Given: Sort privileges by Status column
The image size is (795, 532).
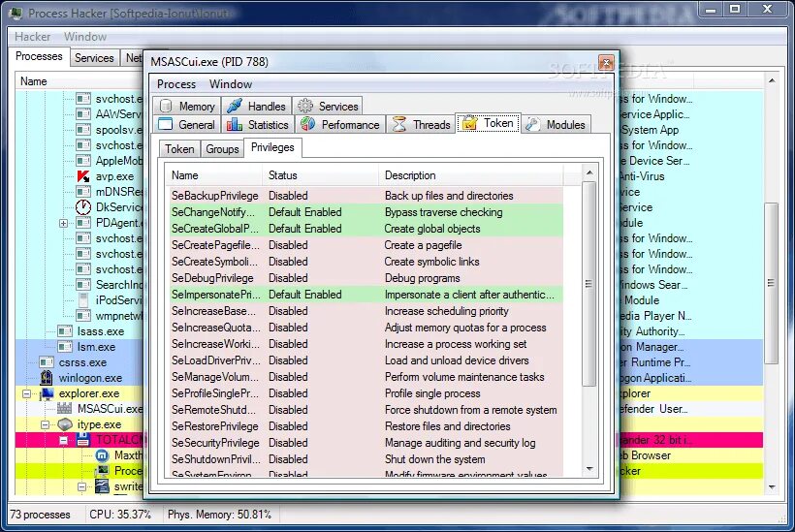Looking at the screenshot, I should point(320,175).
